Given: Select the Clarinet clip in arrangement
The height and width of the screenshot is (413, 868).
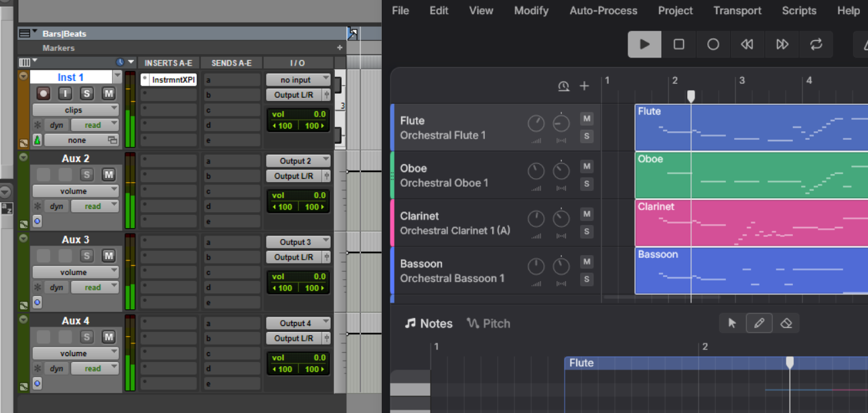Looking at the screenshot, I should (751, 222).
